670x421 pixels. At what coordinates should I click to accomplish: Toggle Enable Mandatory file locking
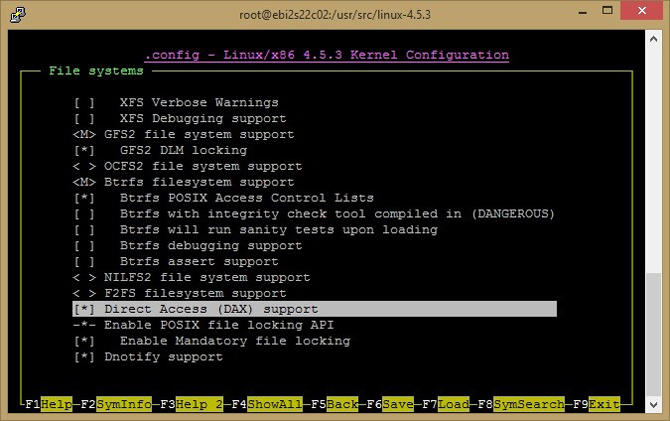212,341
